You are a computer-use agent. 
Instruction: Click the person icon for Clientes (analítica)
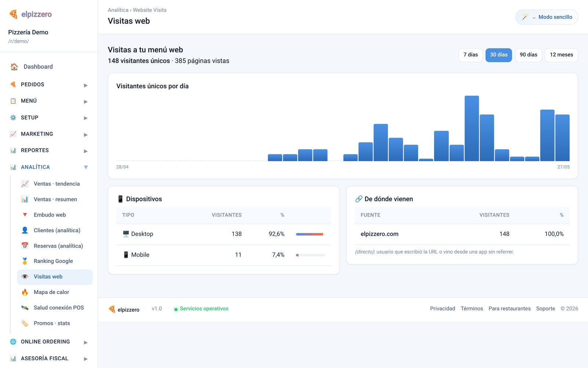pos(25,230)
